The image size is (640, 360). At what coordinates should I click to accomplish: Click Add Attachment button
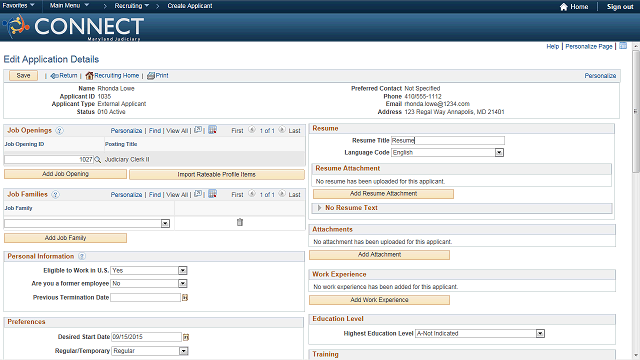coord(380,255)
